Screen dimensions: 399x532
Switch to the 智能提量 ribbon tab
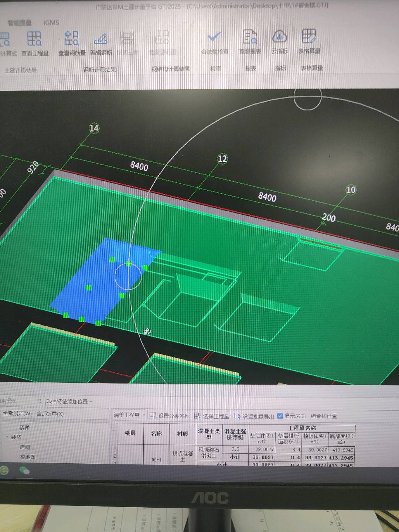20,23
